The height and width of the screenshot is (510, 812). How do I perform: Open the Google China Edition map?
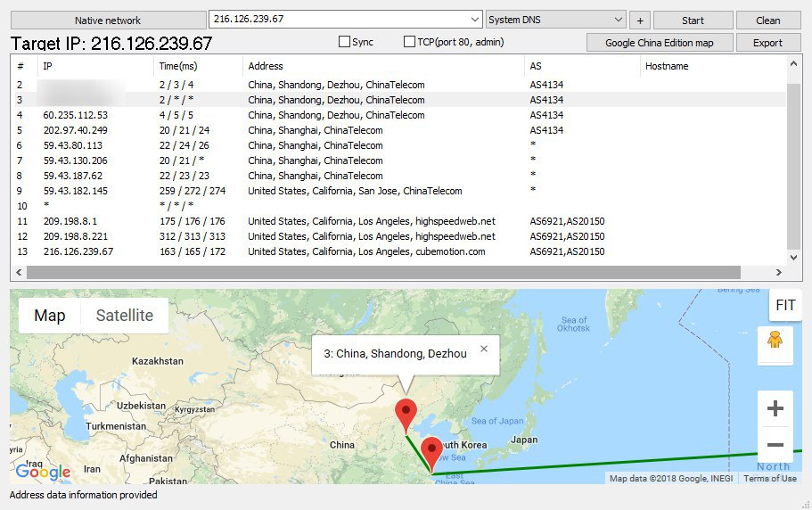pos(659,42)
